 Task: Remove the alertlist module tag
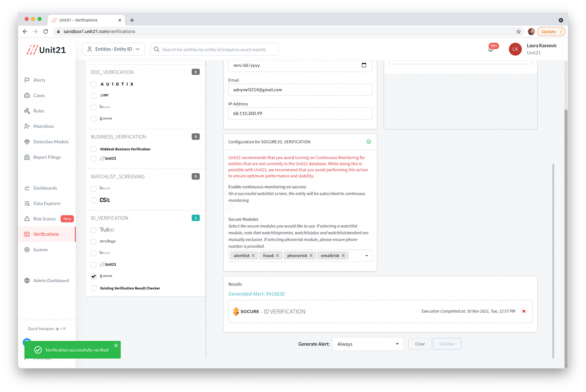(x=253, y=256)
